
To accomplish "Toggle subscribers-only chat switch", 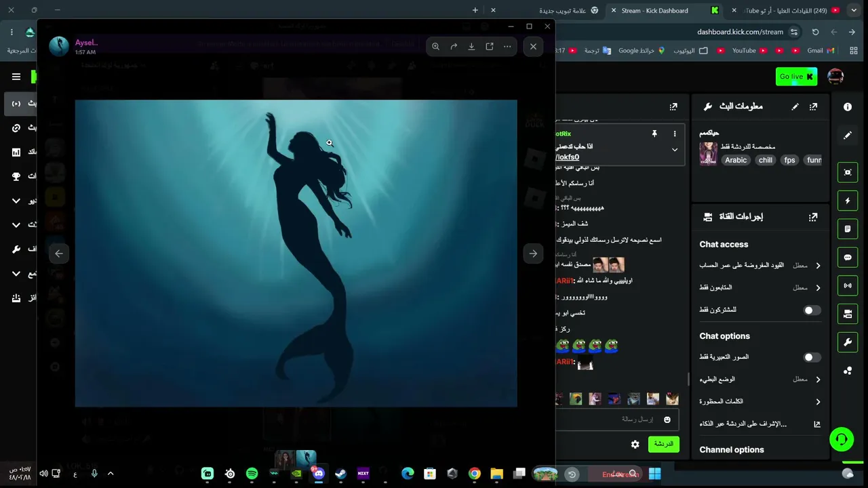I will [812, 310].
